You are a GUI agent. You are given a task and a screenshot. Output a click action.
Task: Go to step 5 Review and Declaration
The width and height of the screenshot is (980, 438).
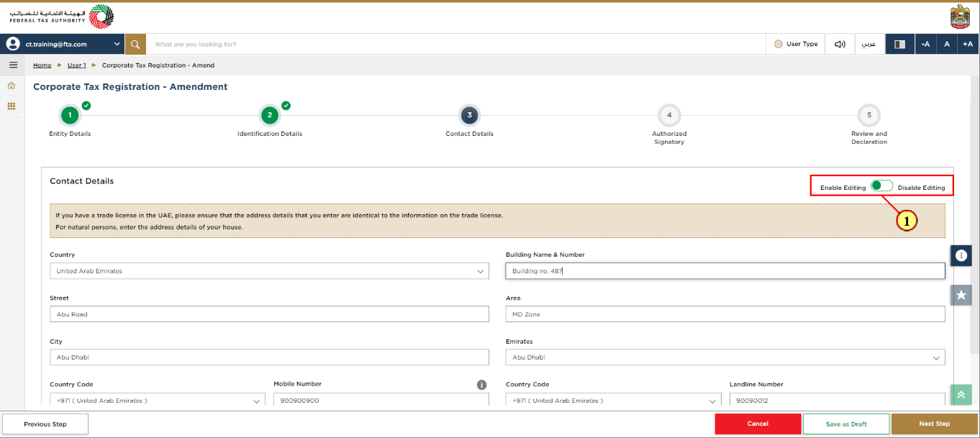click(869, 115)
